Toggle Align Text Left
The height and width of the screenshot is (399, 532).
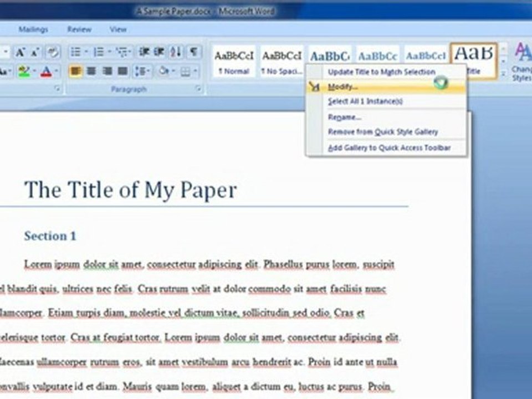[75, 71]
